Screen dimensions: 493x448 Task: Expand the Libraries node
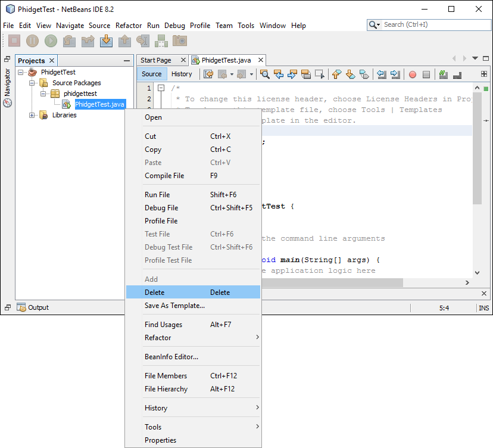click(32, 115)
